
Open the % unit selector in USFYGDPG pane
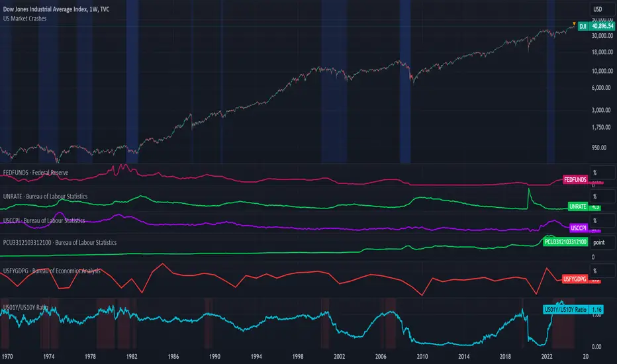tap(602, 271)
